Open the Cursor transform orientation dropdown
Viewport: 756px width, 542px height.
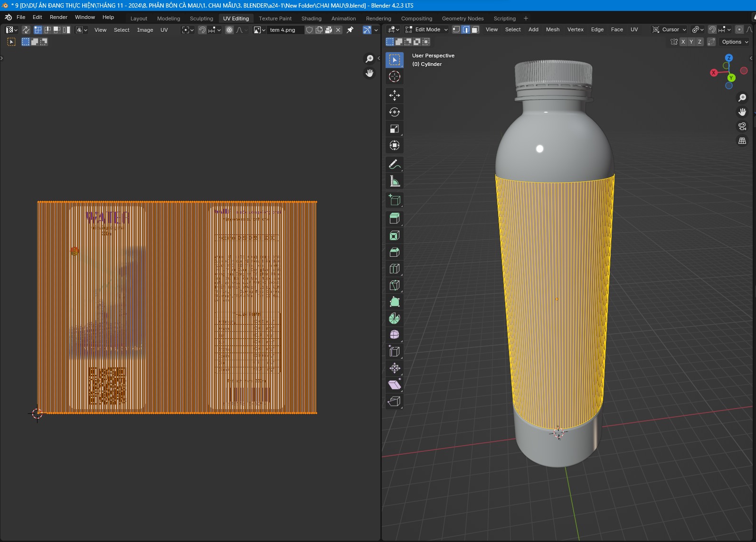pos(670,29)
